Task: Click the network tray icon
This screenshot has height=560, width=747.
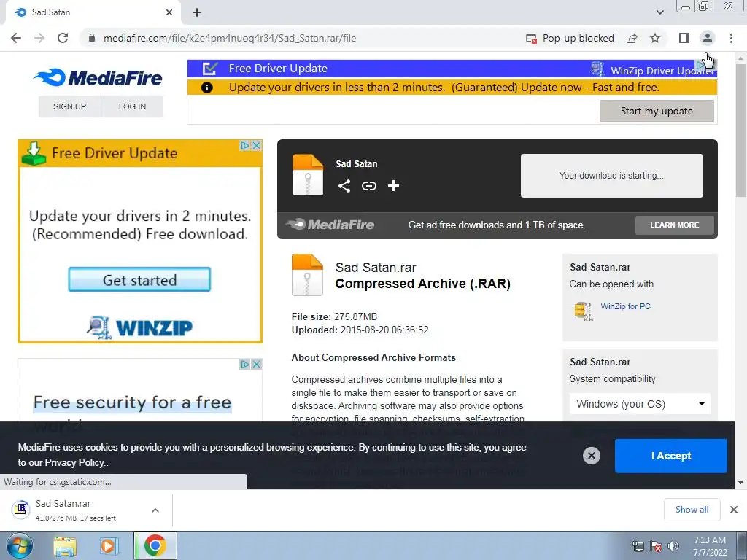Action: point(638,546)
